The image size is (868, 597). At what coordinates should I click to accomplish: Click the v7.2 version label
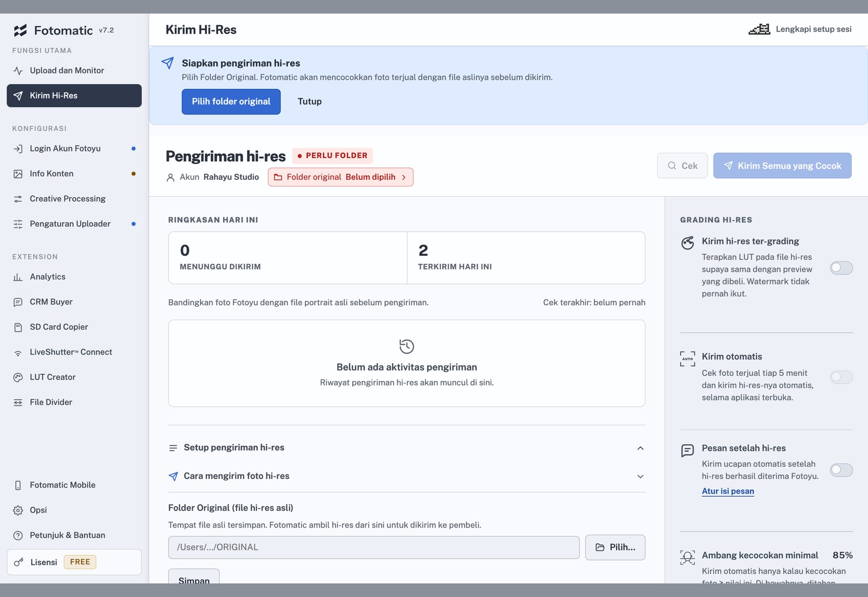pos(106,30)
